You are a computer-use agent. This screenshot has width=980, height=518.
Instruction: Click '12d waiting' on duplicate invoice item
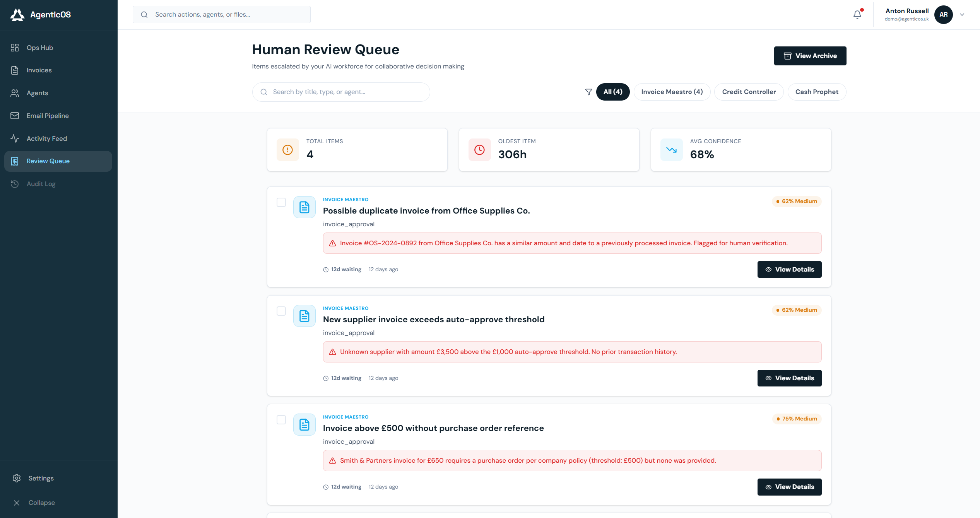click(346, 270)
